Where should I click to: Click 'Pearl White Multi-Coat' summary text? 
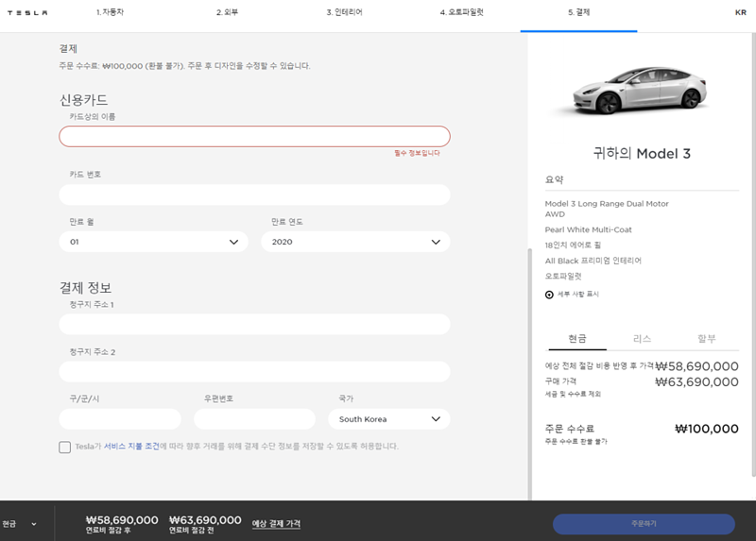[x=588, y=229]
